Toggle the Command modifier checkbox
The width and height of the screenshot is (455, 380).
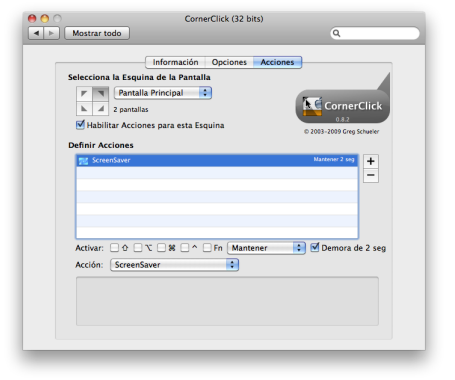161,248
